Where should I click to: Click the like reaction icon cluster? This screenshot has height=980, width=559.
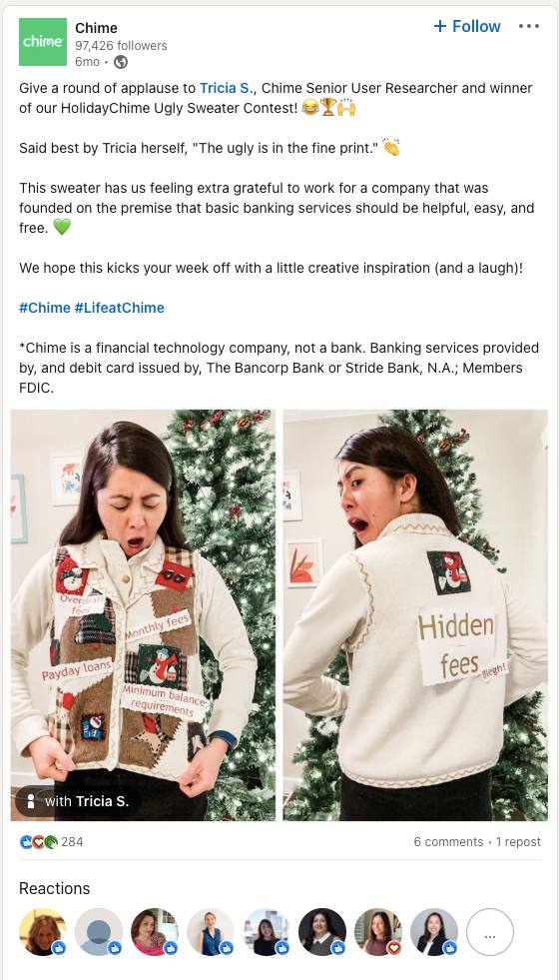click(39, 842)
